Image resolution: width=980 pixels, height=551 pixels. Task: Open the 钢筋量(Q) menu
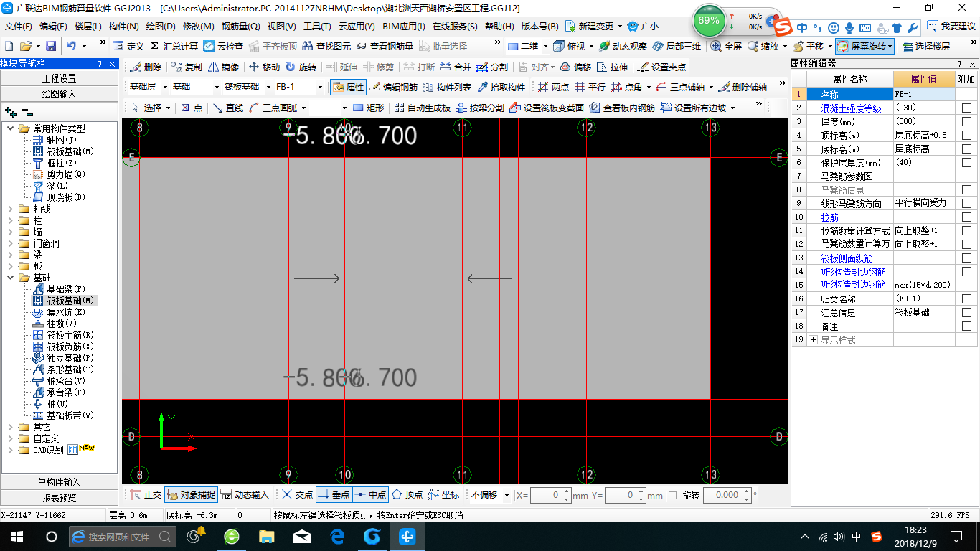[x=240, y=27]
